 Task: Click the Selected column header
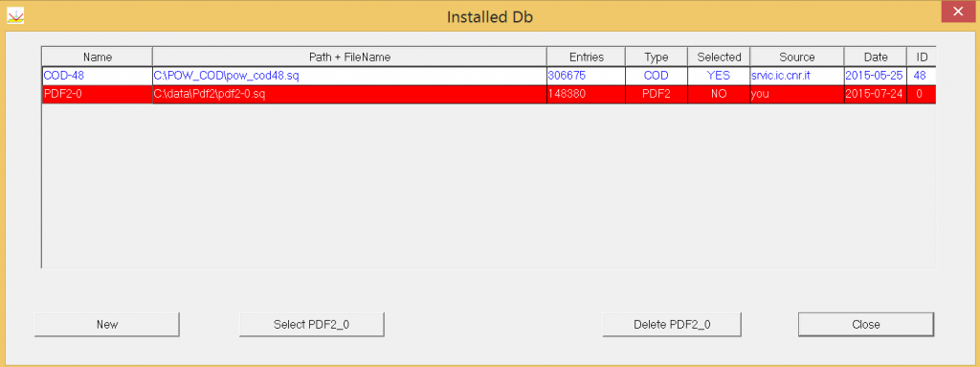tap(719, 57)
